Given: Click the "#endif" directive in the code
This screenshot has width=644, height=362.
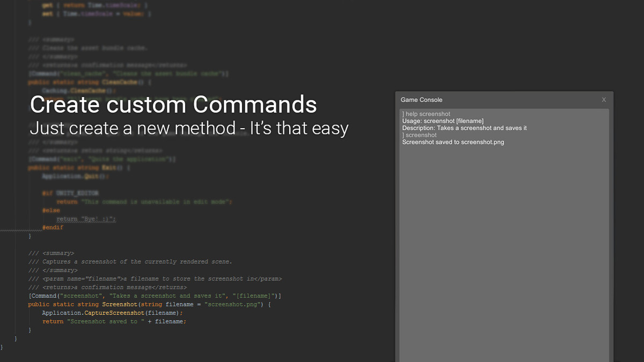Looking at the screenshot, I should click(53, 227).
